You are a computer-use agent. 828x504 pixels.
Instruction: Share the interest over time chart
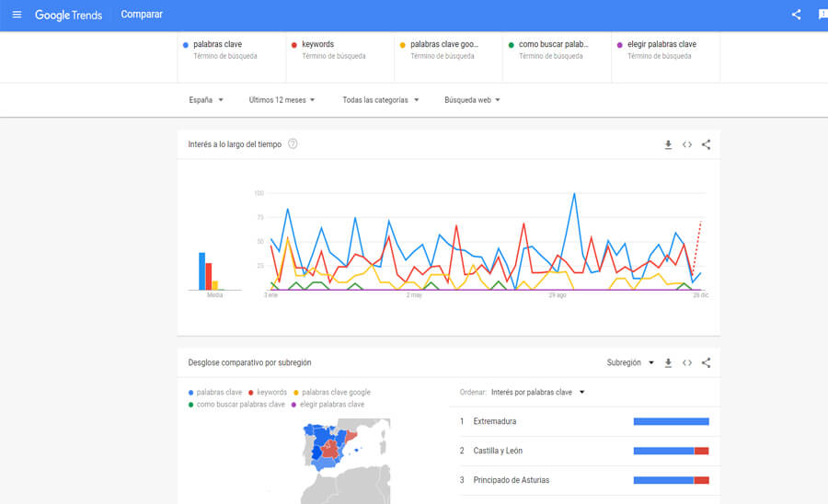[x=706, y=144]
